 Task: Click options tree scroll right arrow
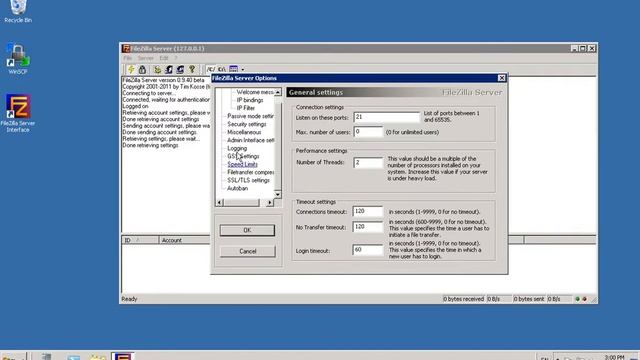269,202
